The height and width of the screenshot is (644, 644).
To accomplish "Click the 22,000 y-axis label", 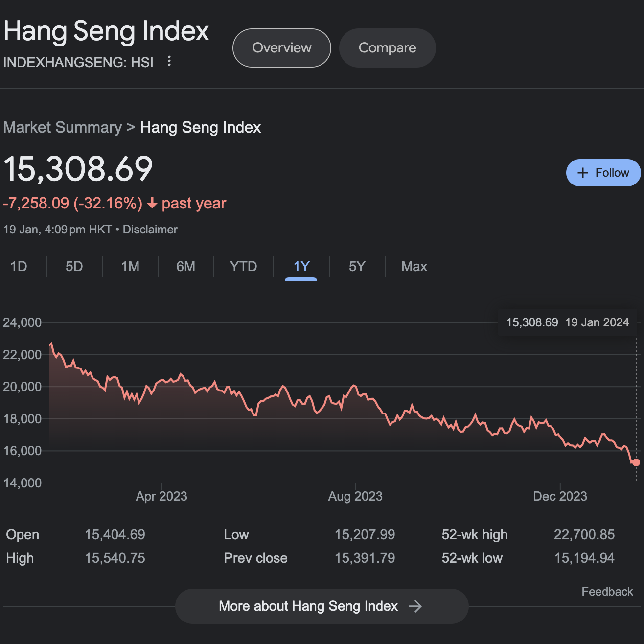I will click(23, 355).
